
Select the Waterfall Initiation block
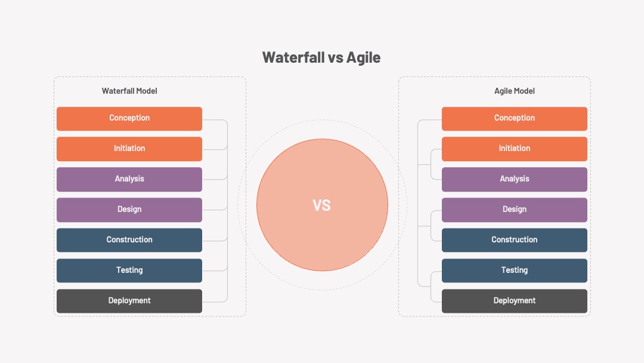(x=129, y=149)
